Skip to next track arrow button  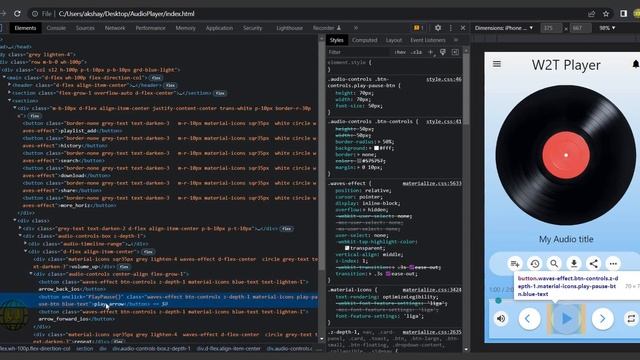point(602,318)
